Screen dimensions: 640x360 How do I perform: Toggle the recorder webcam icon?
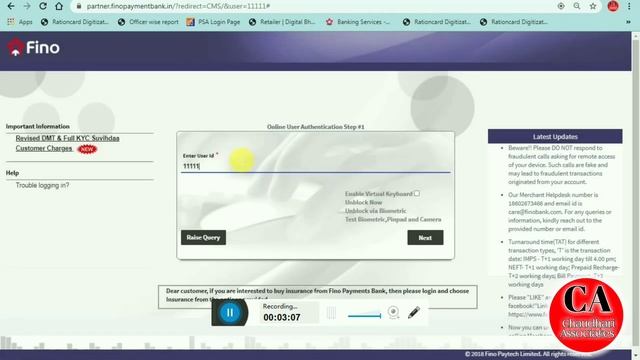click(393, 312)
